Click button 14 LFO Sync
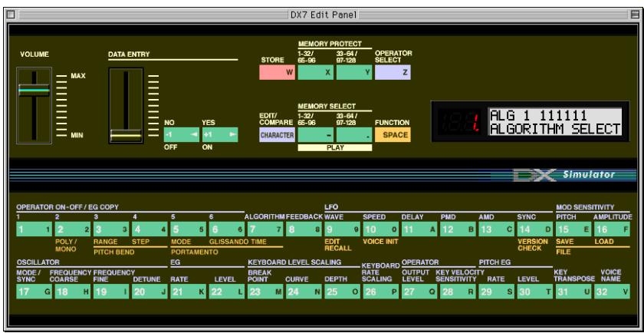 (x=536, y=229)
